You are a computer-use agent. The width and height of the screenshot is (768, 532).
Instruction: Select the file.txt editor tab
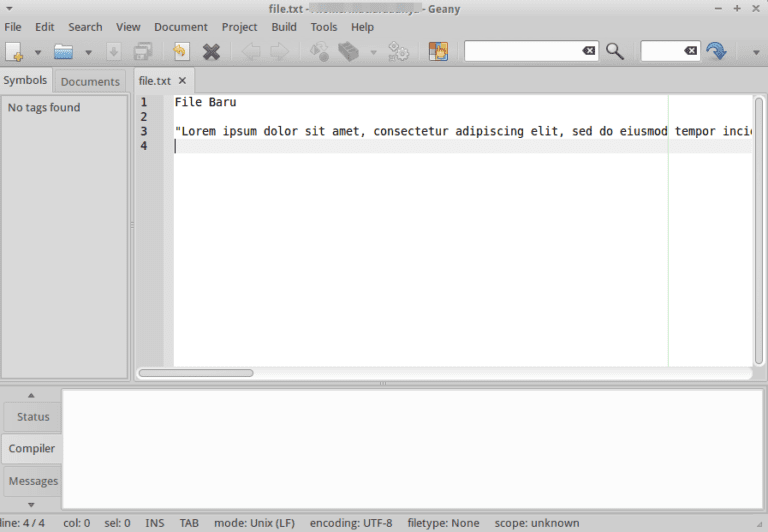pos(155,81)
